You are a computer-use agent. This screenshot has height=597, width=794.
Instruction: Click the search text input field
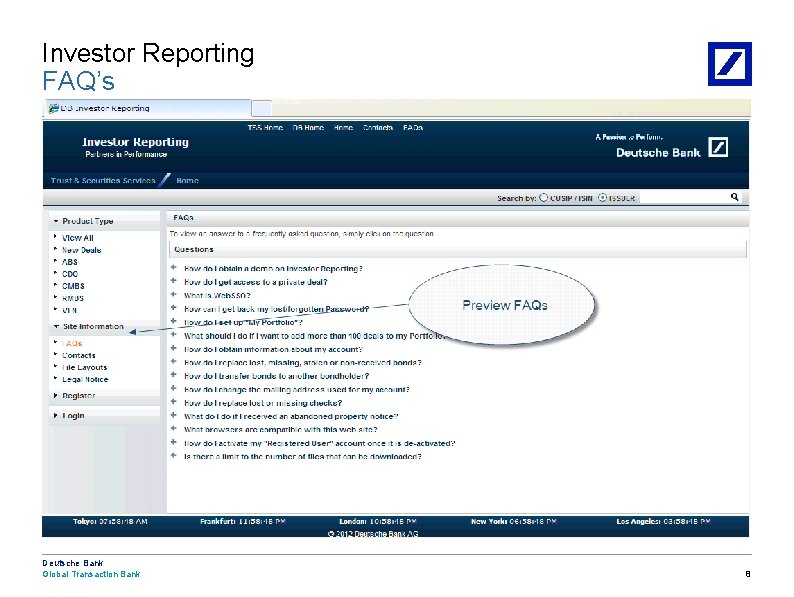coord(684,197)
